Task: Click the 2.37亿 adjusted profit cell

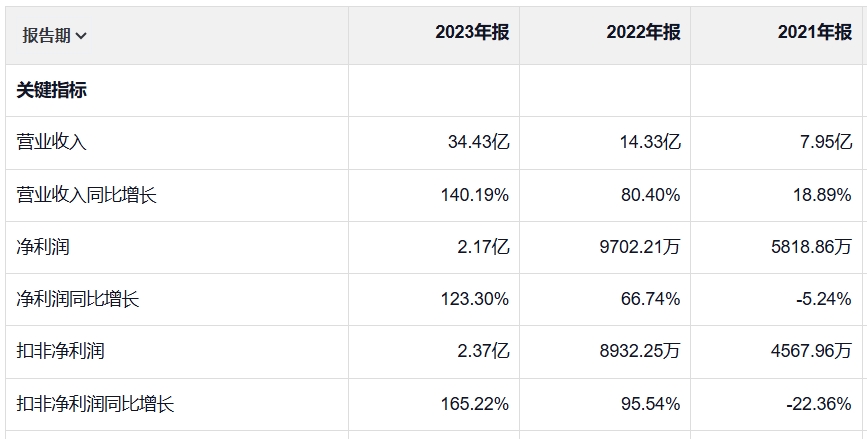Action: tap(482, 351)
